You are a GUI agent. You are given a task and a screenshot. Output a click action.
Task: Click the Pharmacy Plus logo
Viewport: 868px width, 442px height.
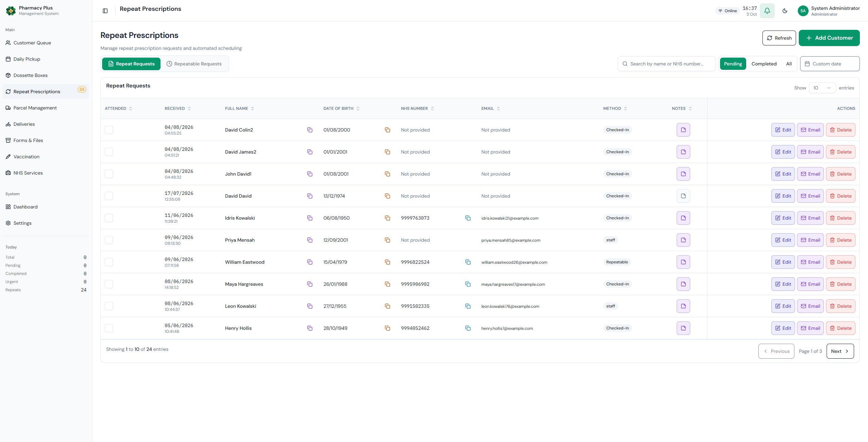click(11, 11)
